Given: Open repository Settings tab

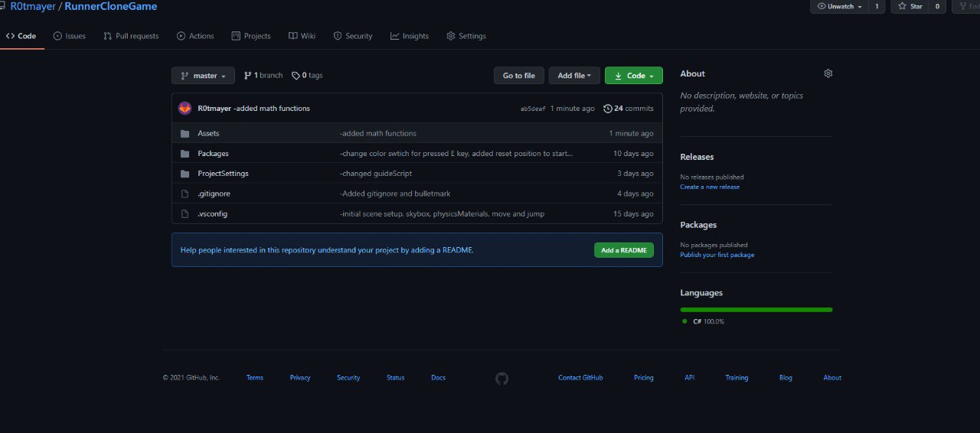Looking at the screenshot, I should point(466,36).
